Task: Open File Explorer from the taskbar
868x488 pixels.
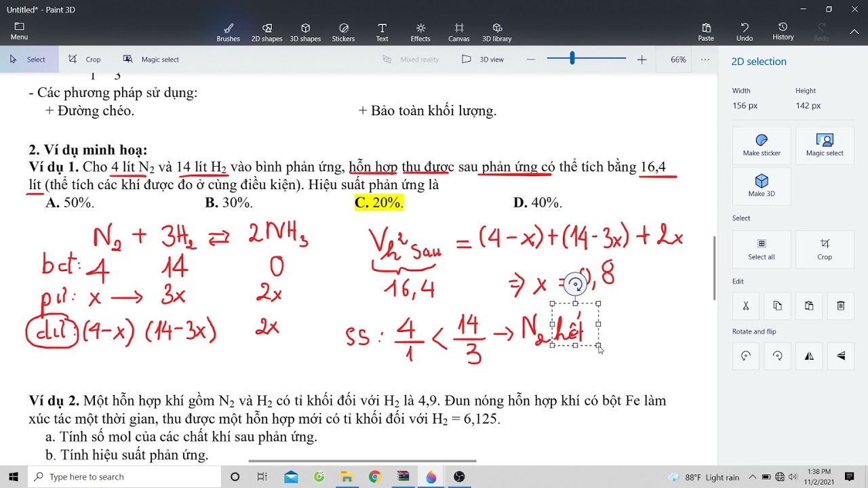Action: point(347,476)
